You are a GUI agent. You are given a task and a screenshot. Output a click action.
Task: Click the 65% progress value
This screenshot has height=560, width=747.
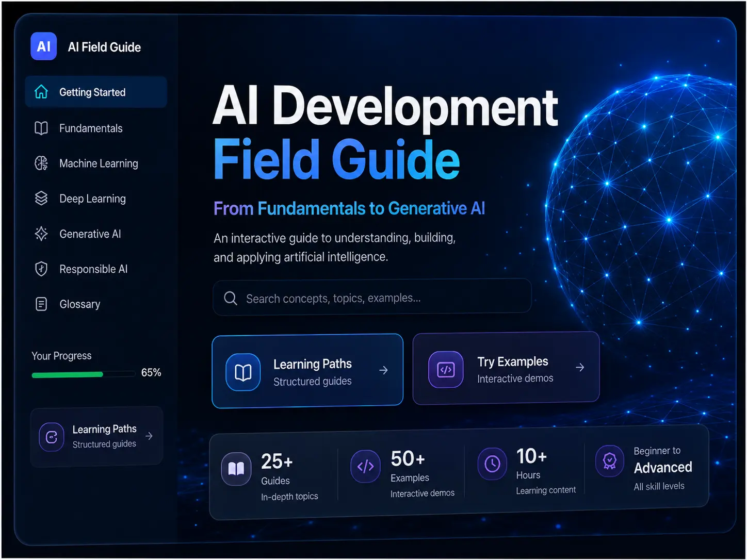[151, 372]
